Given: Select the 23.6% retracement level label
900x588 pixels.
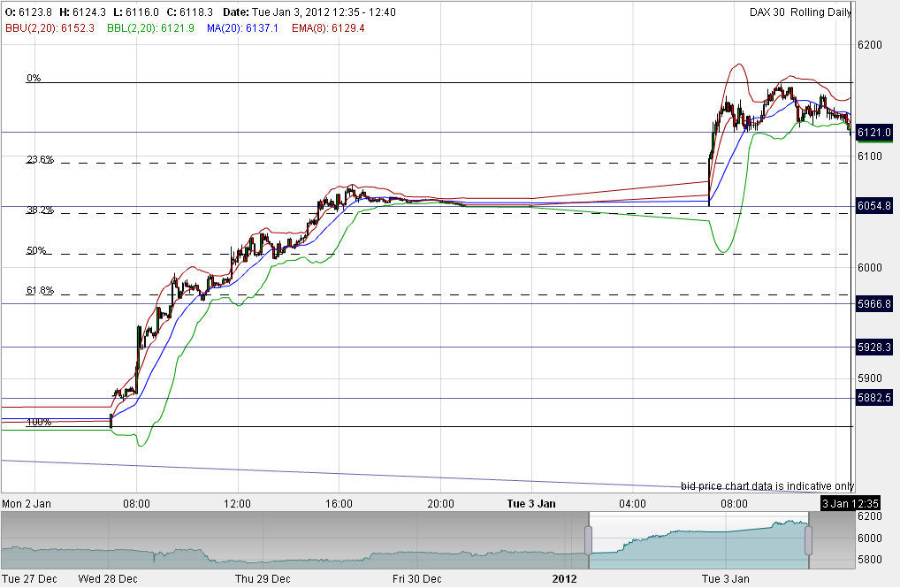Looking at the screenshot, I should point(39,159).
